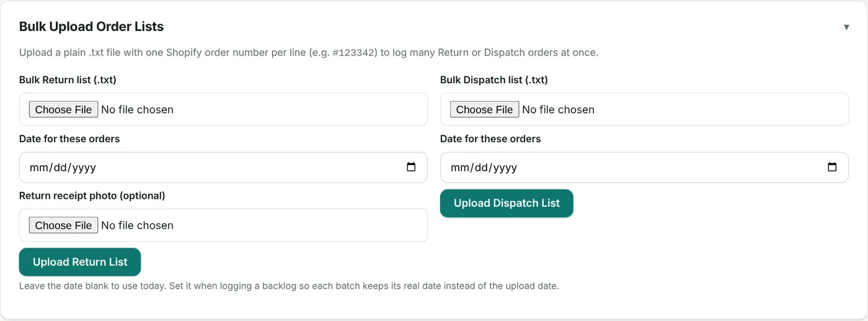This screenshot has height=321, width=868.
Task: Collapse the Bulk Upload Order Lists section
Action: [x=846, y=27]
